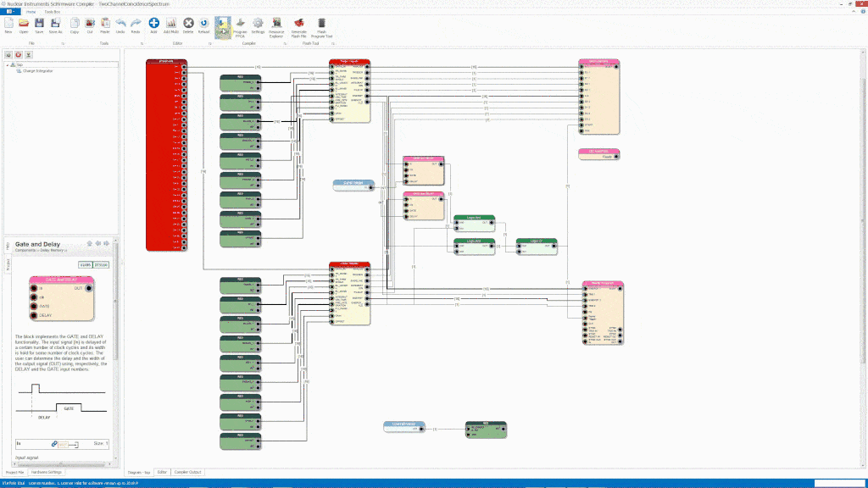Select the lower Gate and Delay block
The height and width of the screenshot is (488, 868).
[424, 206]
